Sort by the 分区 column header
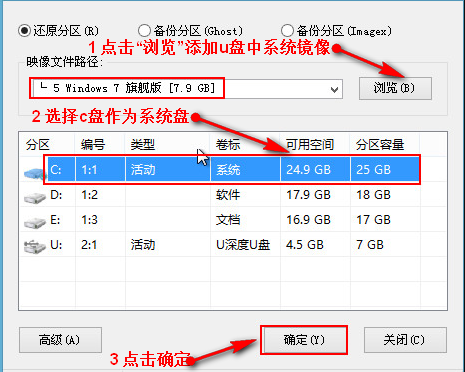This screenshot has height=372, width=465. coord(38,145)
